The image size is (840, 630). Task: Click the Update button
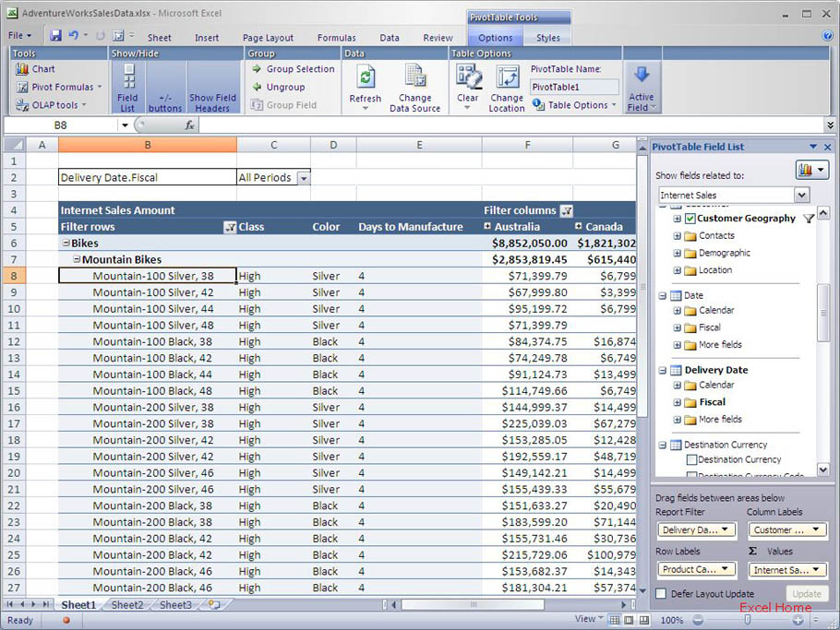pos(806,594)
